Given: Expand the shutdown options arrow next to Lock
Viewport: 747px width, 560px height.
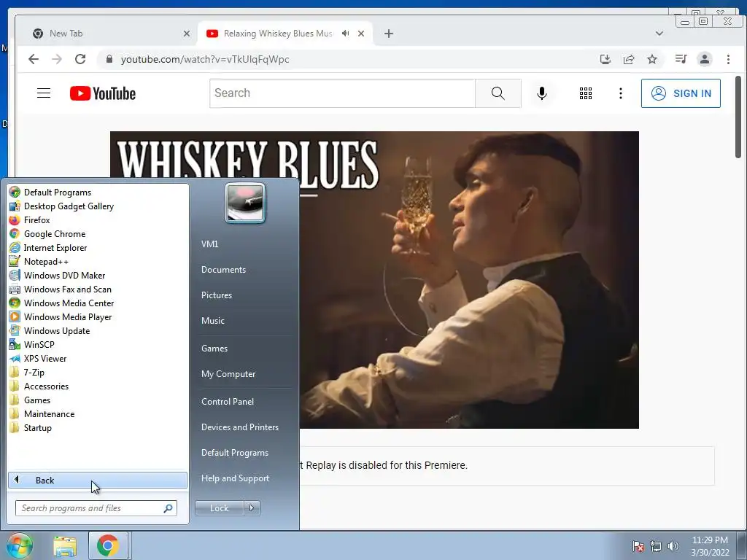Looking at the screenshot, I should pos(252,508).
